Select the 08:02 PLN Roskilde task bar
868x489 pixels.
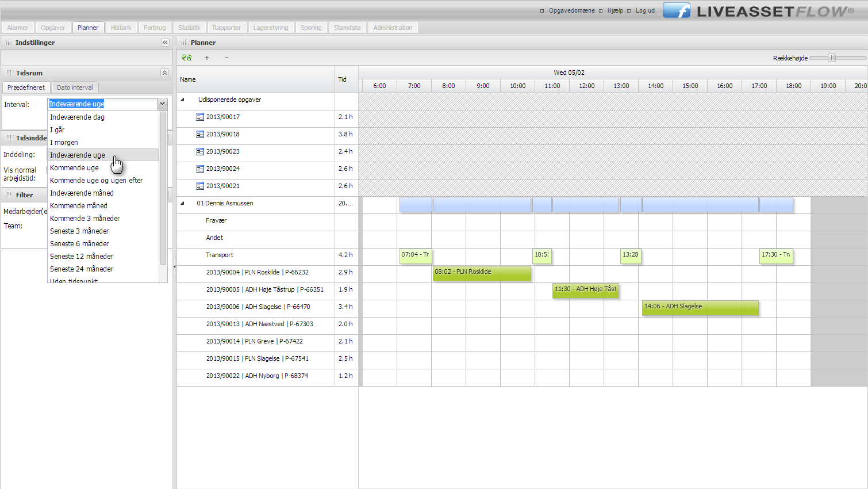[x=482, y=273]
